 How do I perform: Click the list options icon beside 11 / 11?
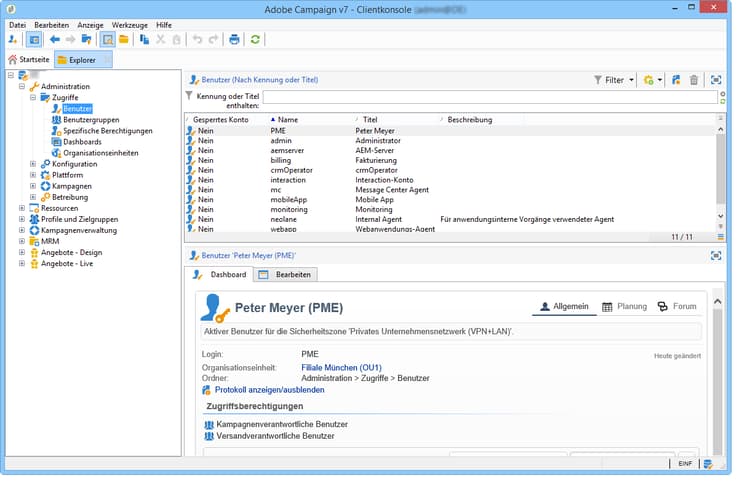721,237
